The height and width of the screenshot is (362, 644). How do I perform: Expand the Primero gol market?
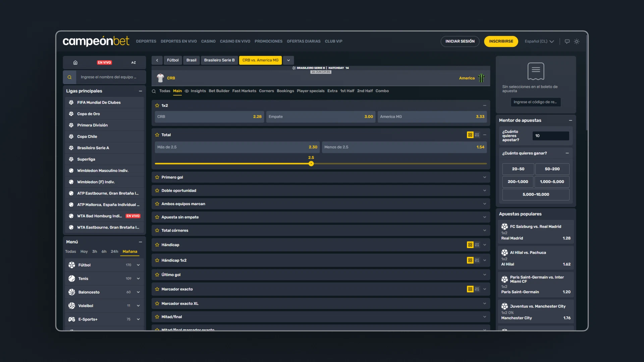(x=485, y=177)
